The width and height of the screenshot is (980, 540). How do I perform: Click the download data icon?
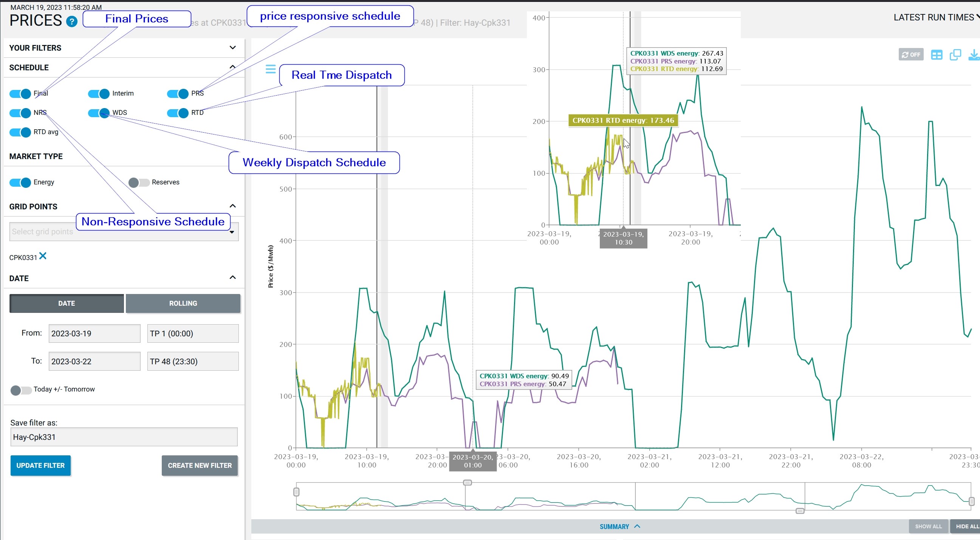pyautogui.click(x=973, y=55)
